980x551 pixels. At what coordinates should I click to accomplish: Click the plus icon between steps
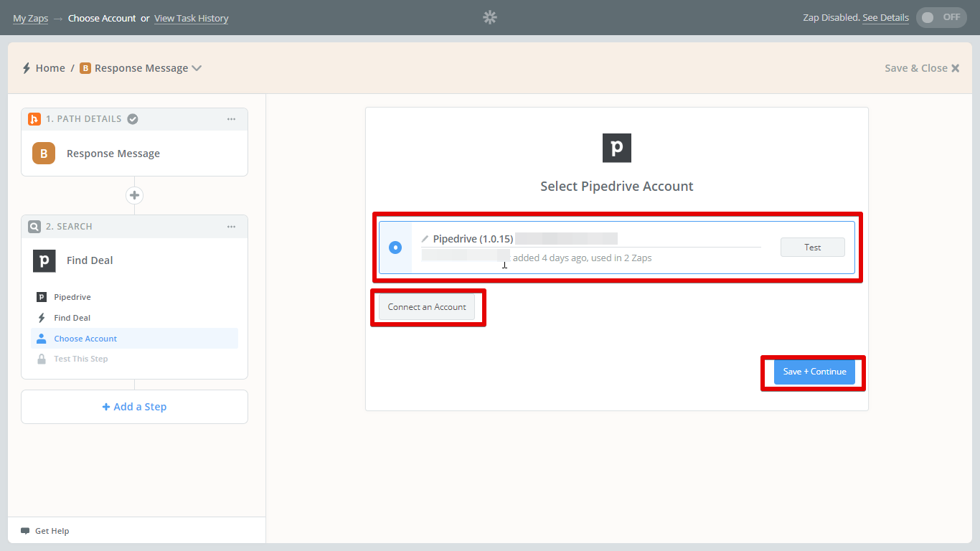click(x=134, y=195)
